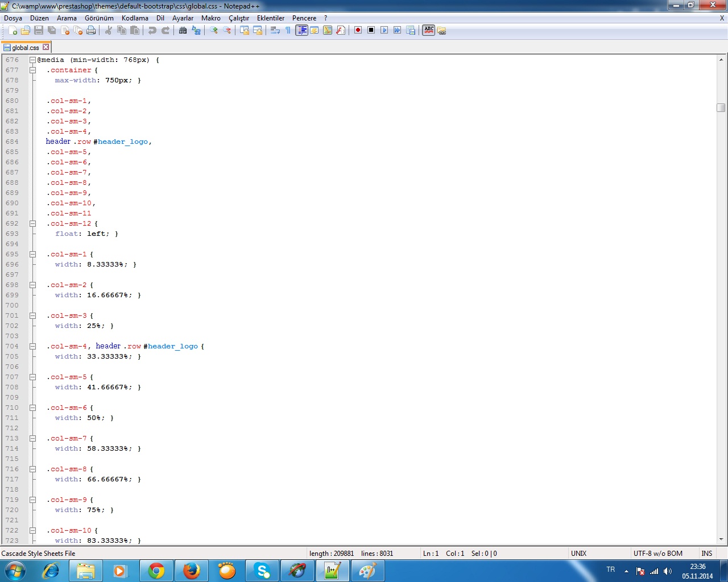Toggle the ABC spell check button
Screen dimensions: 728x582
pyautogui.click(x=429, y=30)
